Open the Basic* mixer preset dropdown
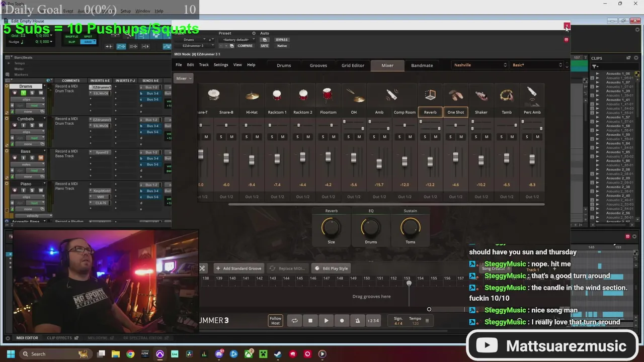 tap(537, 65)
